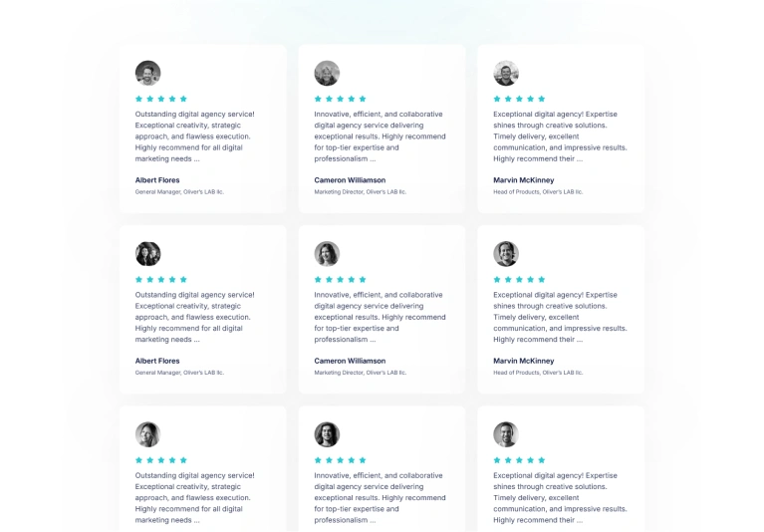Click the avatar in the bottom-left card

click(147, 434)
